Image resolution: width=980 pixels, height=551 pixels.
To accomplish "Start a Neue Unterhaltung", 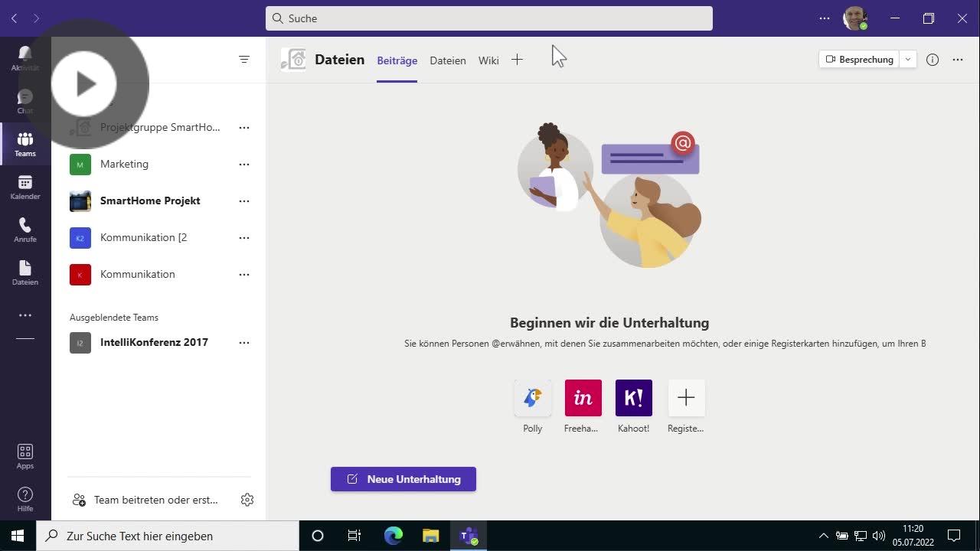I will pos(403,478).
